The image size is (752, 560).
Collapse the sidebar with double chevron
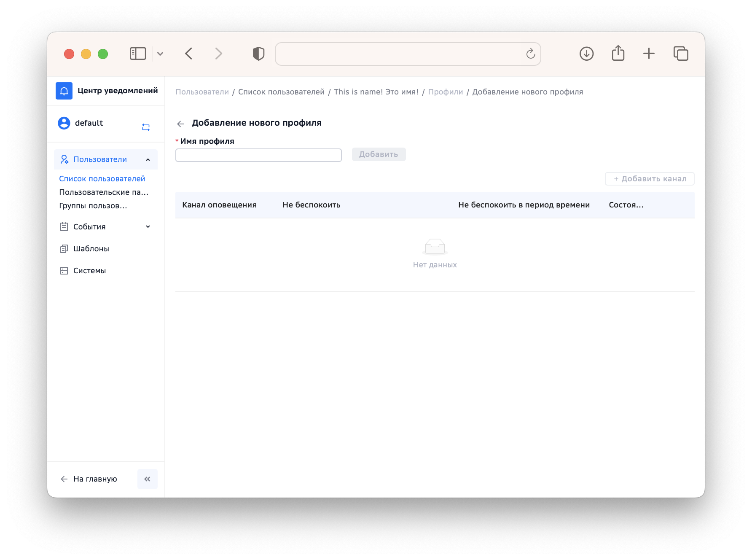148,479
